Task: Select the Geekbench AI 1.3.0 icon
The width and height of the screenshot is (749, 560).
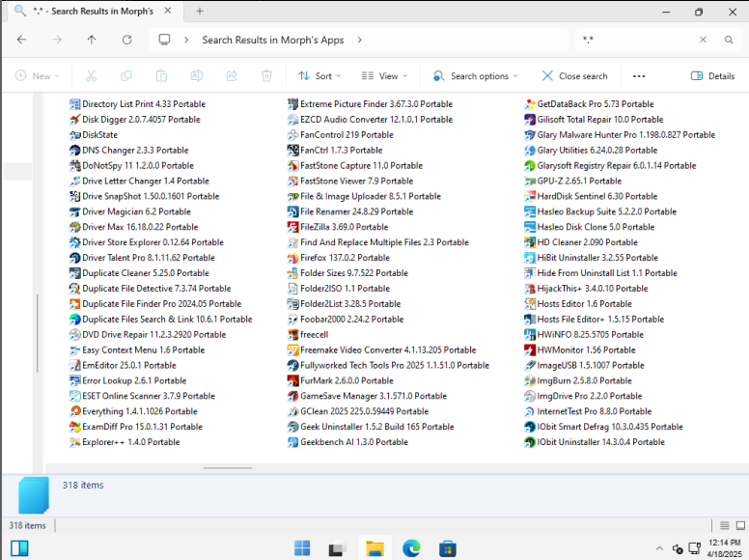Action: click(292, 442)
